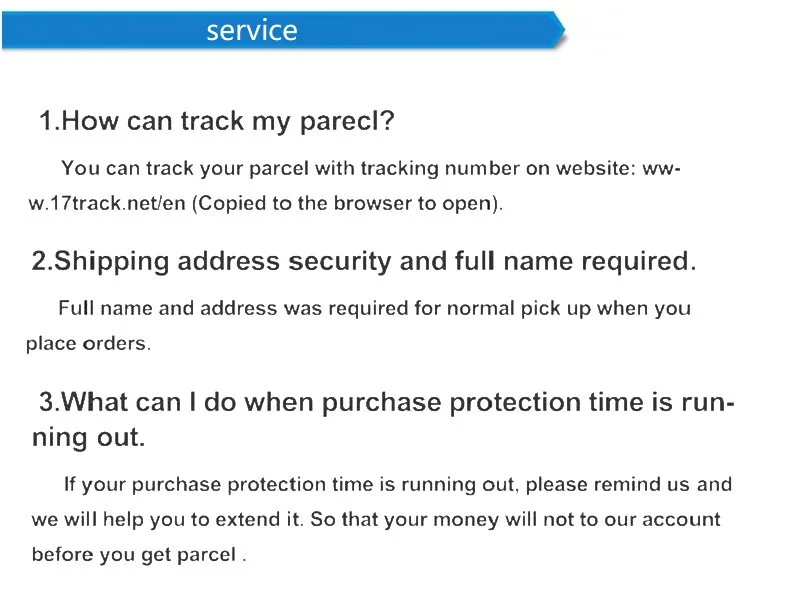The image size is (800, 605).
Task: Click the number 3 before What can I do
Action: tap(49, 402)
